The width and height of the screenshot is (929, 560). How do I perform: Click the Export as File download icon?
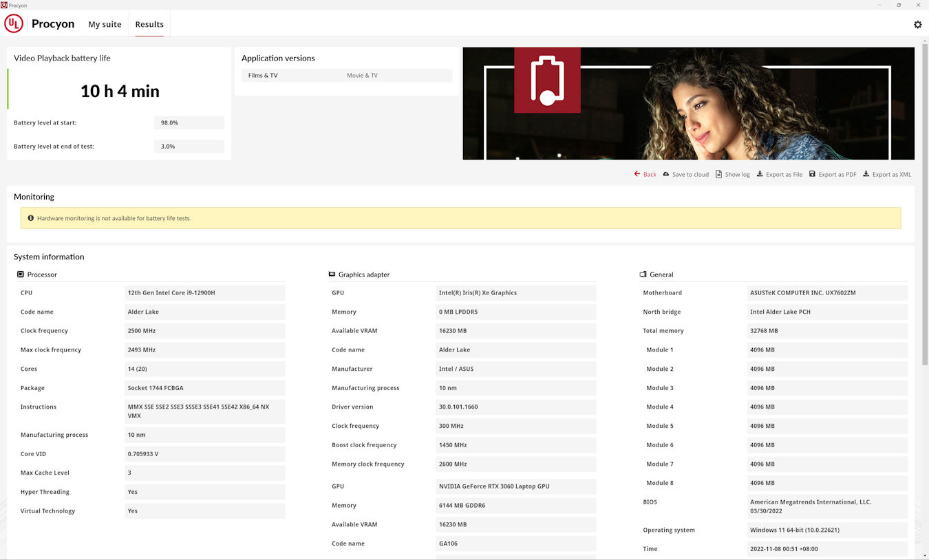coord(760,174)
